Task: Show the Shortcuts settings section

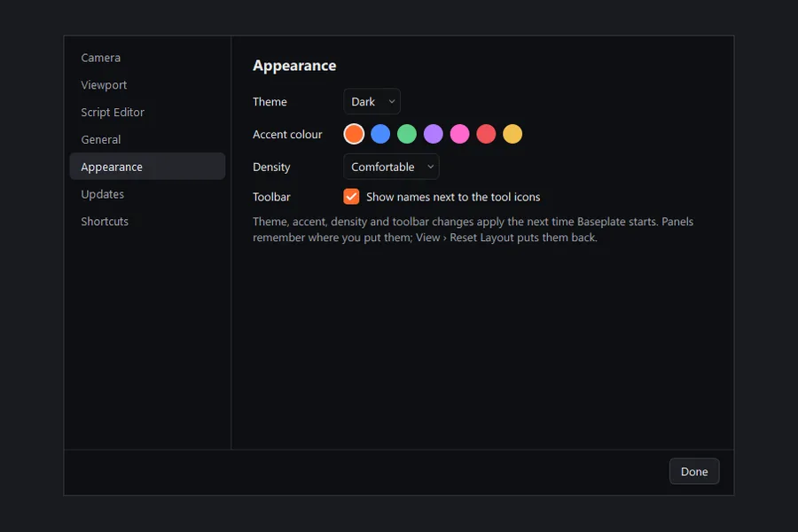Action: click(147, 222)
